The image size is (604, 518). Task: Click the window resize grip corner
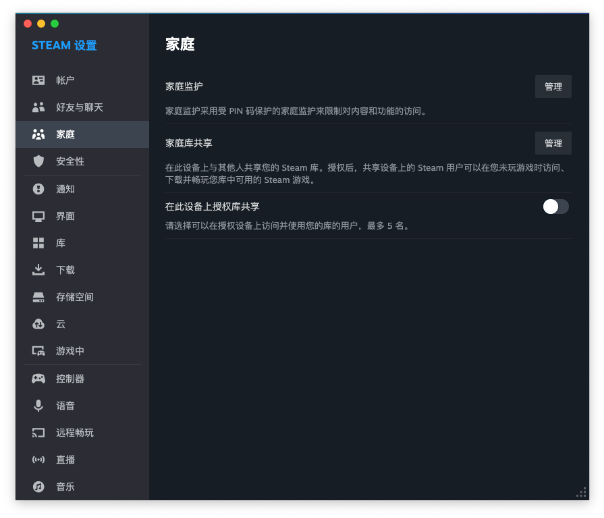click(581, 493)
